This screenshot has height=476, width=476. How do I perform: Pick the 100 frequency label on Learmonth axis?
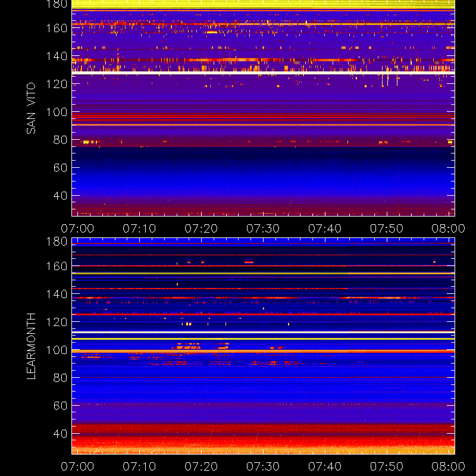(x=57, y=350)
